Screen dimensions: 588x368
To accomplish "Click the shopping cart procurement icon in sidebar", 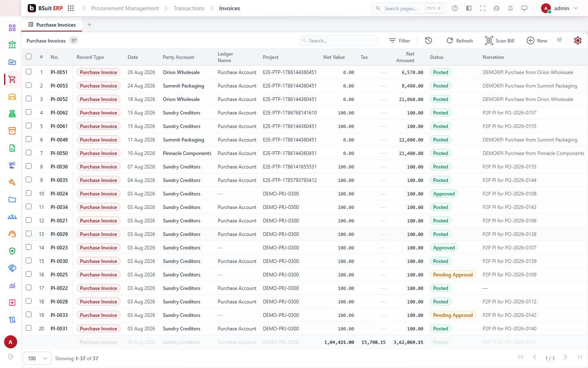I will [x=12, y=79].
